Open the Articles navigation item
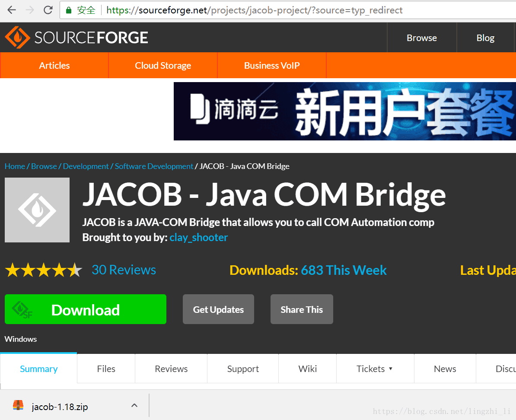Image resolution: width=516 pixels, height=420 pixels. [x=54, y=66]
